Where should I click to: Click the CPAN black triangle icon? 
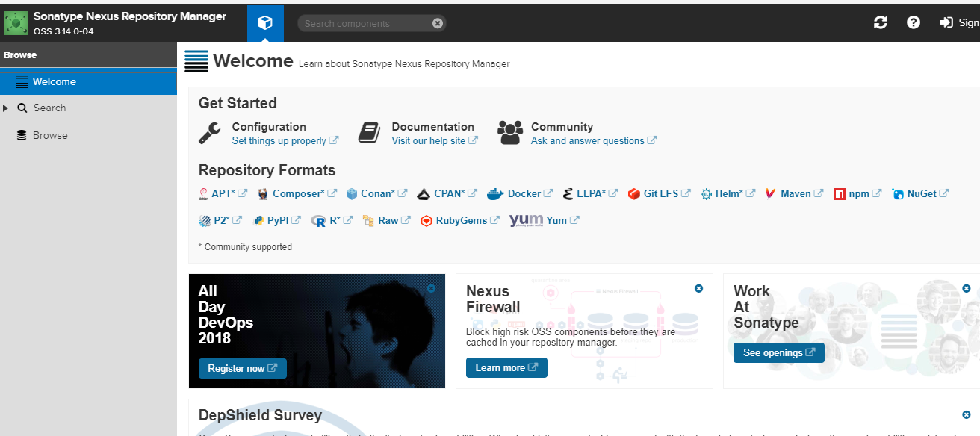pyautogui.click(x=424, y=194)
